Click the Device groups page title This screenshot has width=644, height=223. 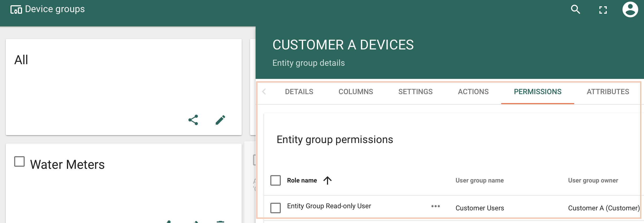point(55,9)
